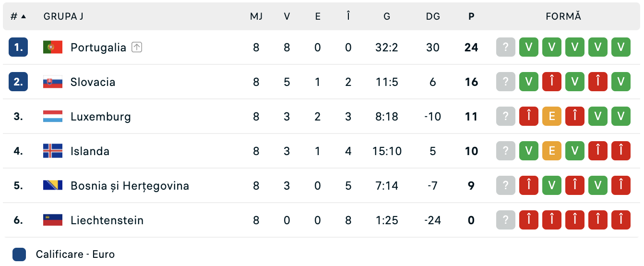Click the GRUPA J header label
This screenshot has height=266, width=644.
[63, 16]
